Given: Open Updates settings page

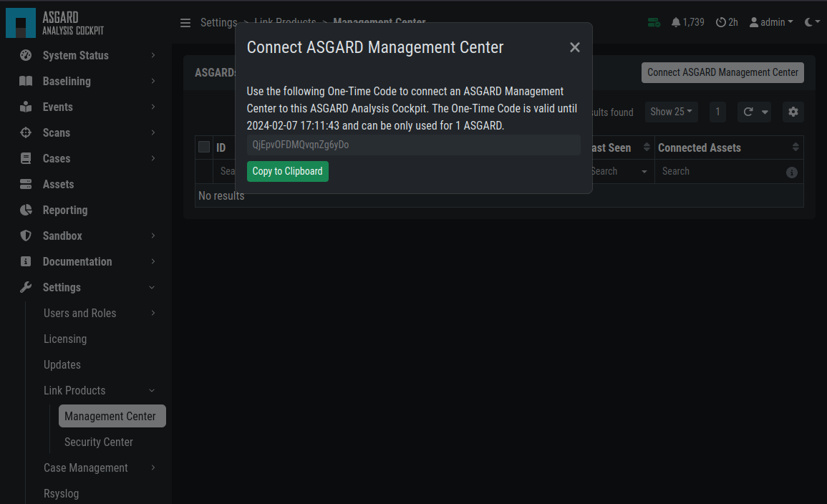Looking at the screenshot, I should (62, 365).
